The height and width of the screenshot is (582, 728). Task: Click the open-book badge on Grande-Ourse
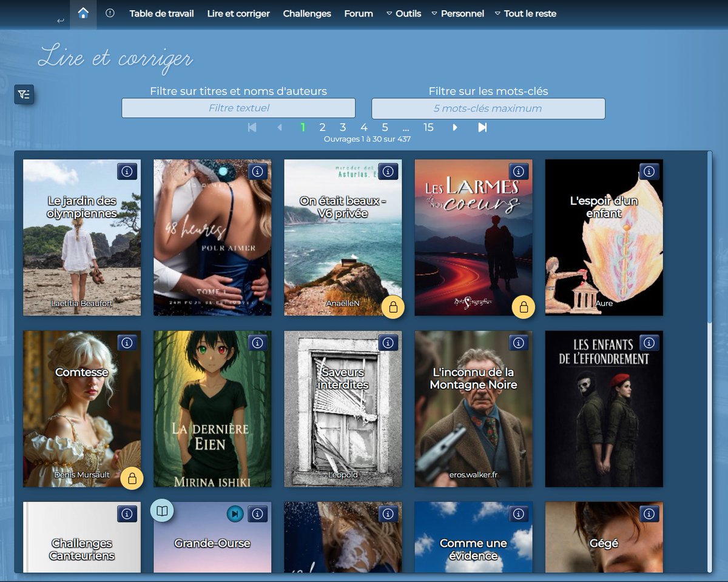coord(162,511)
